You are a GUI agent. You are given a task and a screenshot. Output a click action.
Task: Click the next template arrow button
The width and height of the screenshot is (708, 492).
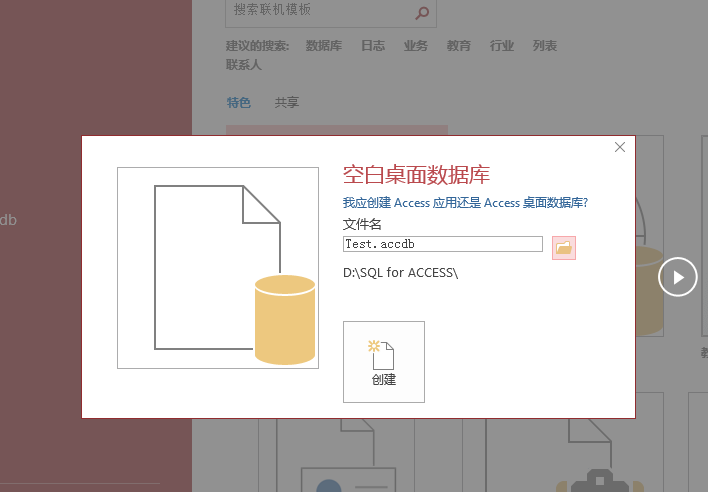(x=677, y=277)
